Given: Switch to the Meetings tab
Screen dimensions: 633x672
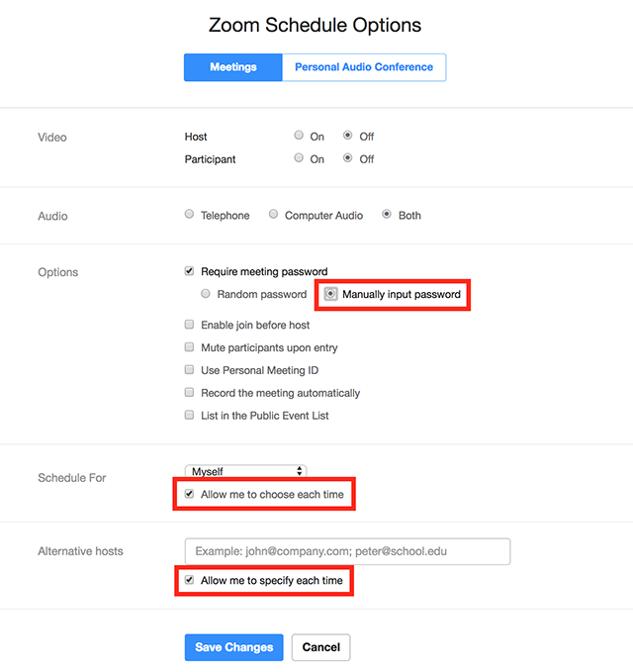Looking at the screenshot, I should pyautogui.click(x=232, y=67).
